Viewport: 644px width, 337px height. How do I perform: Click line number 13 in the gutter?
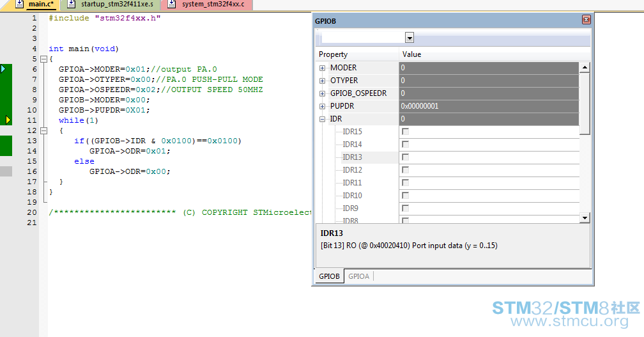32,141
